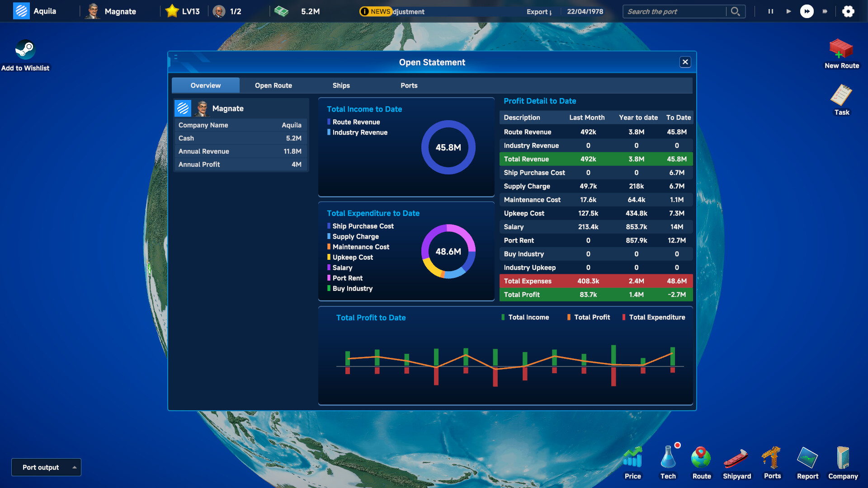Switch to the Ports tab
Viewport: 868px width, 488px height.
click(x=409, y=85)
